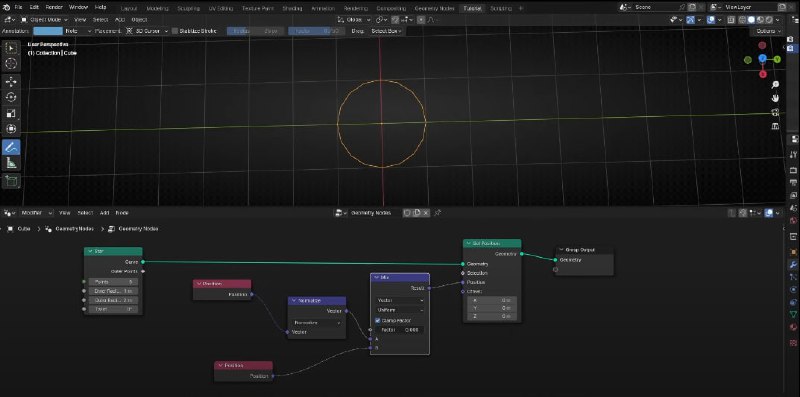Image resolution: width=800 pixels, height=397 pixels.
Task: Click the Options button in viewport header
Action: (x=768, y=31)
